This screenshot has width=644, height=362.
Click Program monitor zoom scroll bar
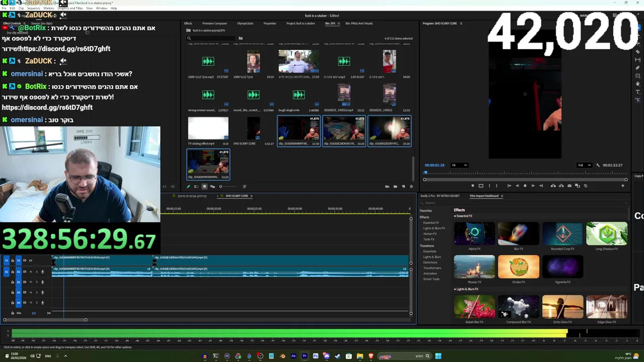pos(525,179)
